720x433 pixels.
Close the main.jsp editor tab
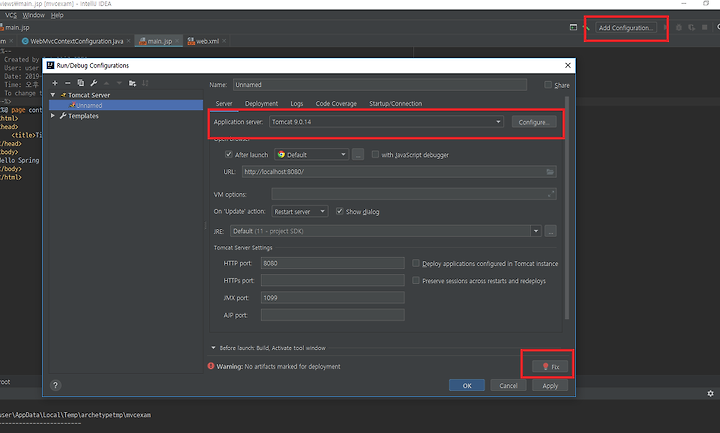point(177,41)
